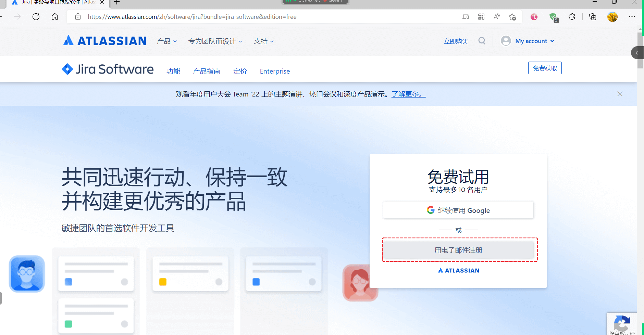Open the Read aloud icon in address bar
Viewport: 644px width, 335px height.
[497, 17]
